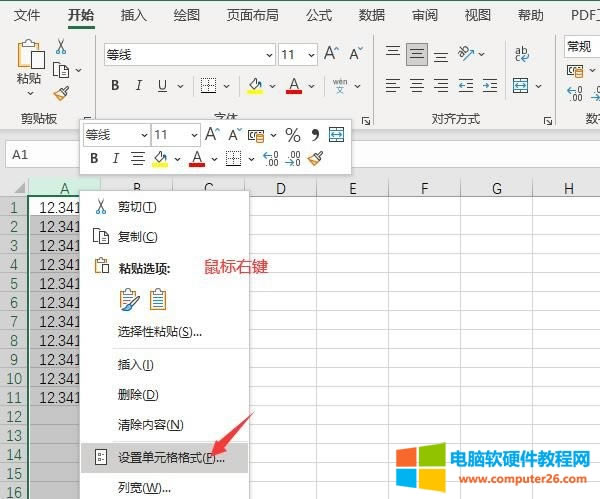Click increase decimal icon in mini toolbar

[270, 158]
